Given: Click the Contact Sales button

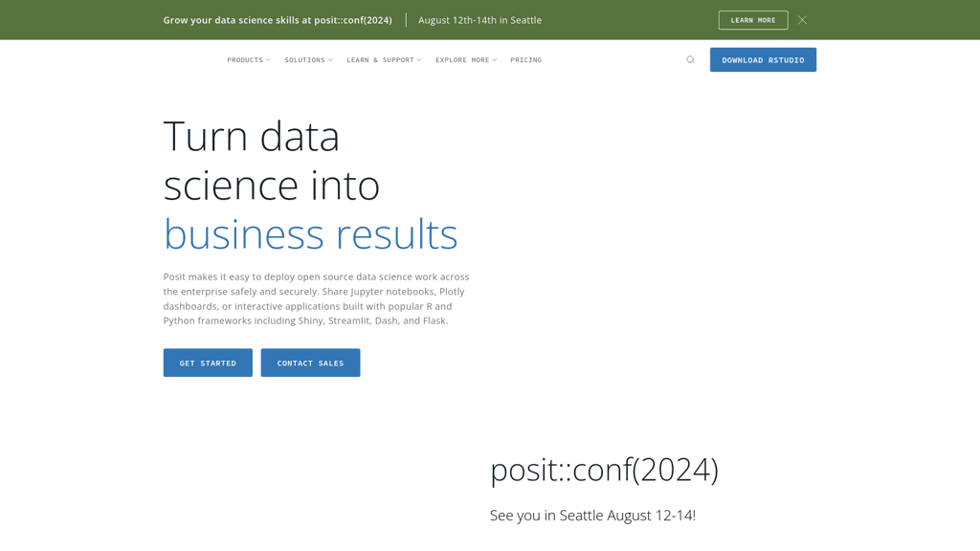Looking at the screenshot, I should (310, 363).
